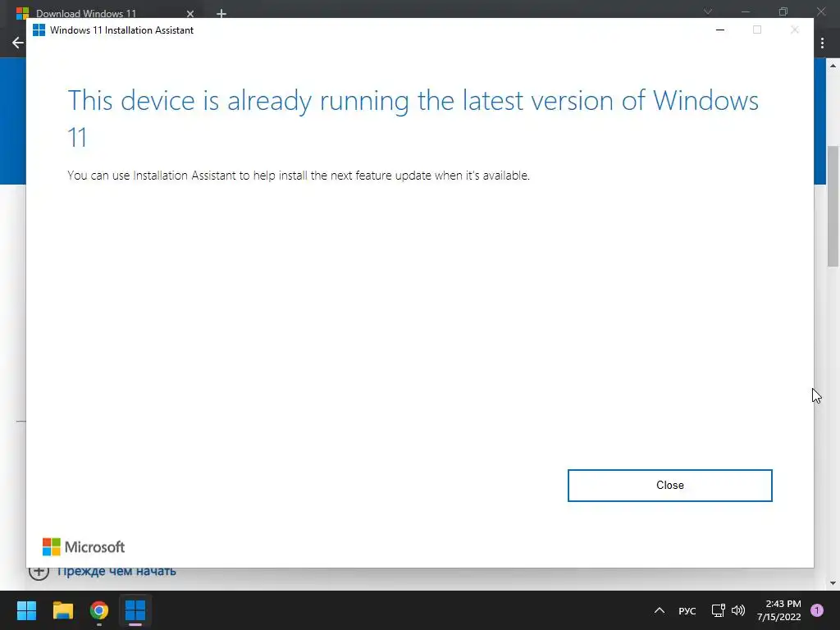
Task: Close the Download Windows 11 tab
Action: point(190,14)
